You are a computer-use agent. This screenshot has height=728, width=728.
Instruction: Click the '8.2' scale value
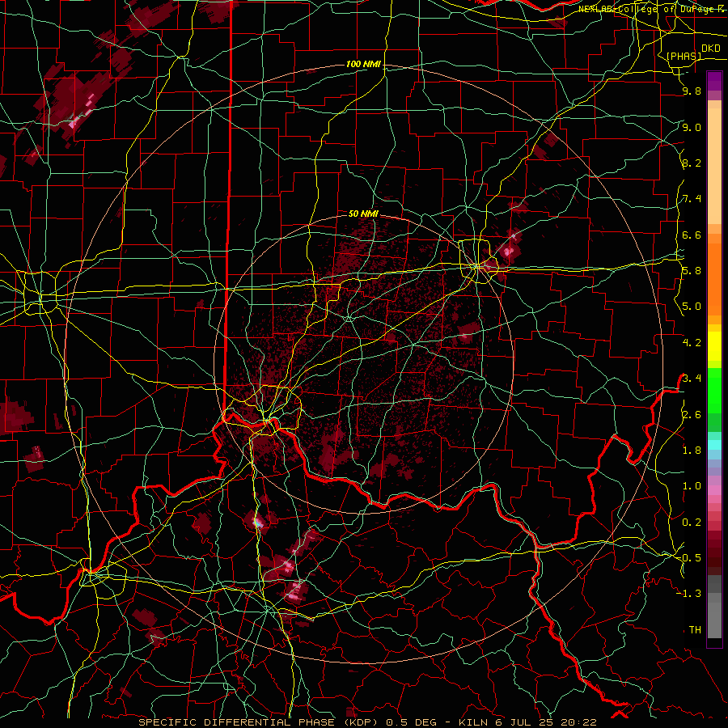[x=692, y=163]
